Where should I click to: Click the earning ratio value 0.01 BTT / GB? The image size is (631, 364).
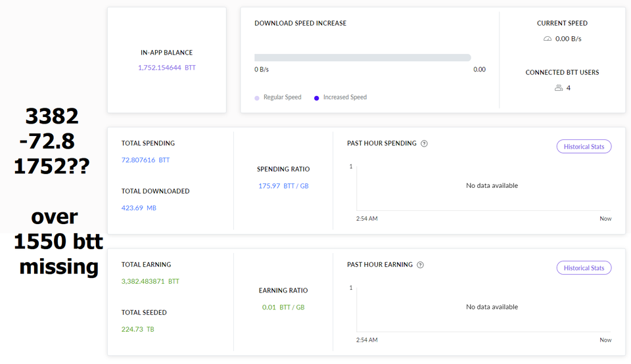(283, 307)
